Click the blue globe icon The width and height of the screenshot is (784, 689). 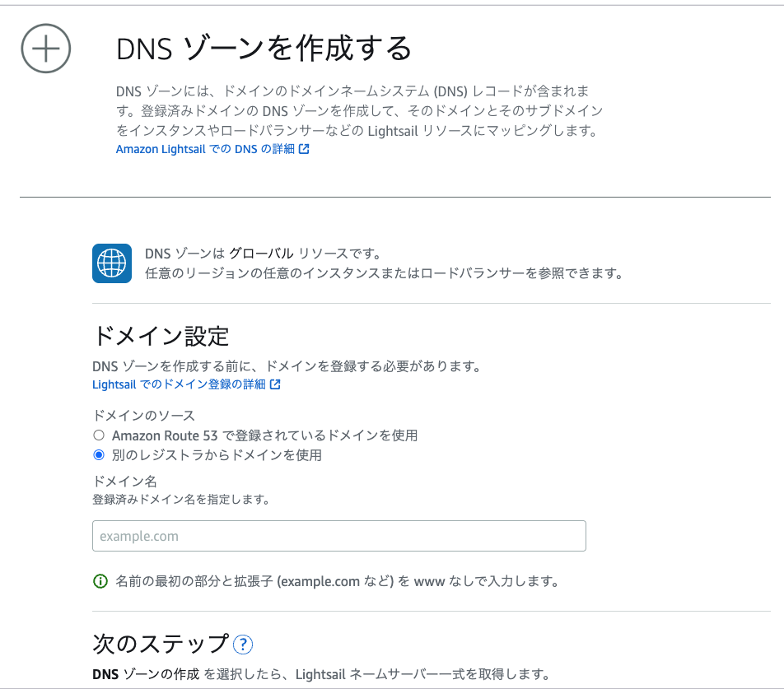[112, 263]
